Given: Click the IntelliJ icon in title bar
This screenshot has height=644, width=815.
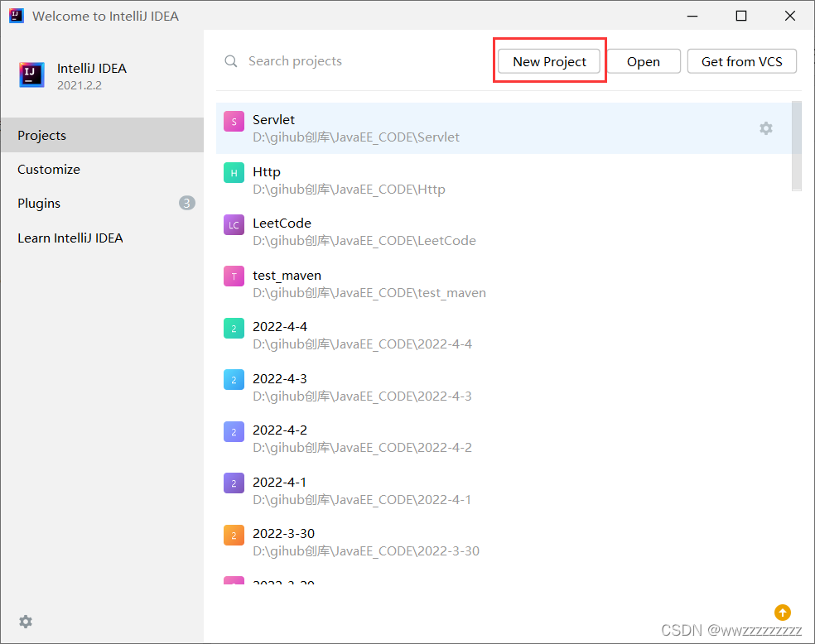Looking at the screenshot, I should pos(16,16).
